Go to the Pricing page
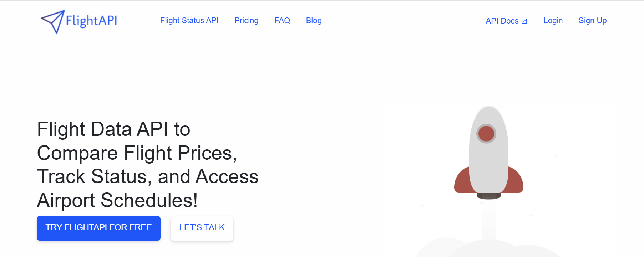This screenshot has height=257, width=644. (246, 21)
